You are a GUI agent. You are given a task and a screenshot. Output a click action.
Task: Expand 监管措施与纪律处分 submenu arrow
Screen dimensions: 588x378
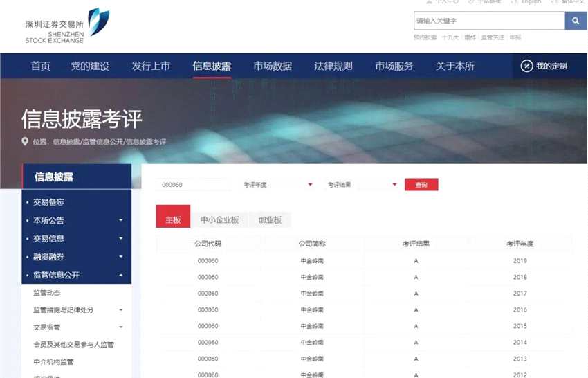click(121, 310)
